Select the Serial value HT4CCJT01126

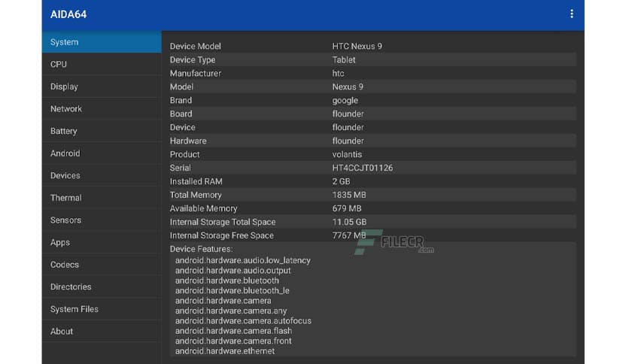(363, 168)
